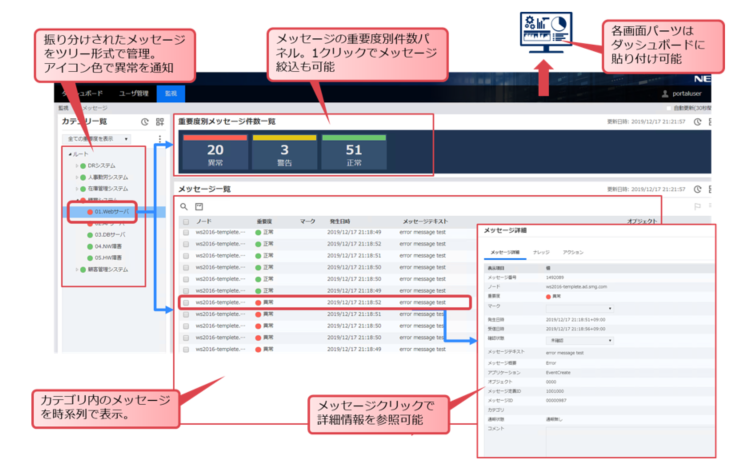
Task: Open the vertical dots menu in category panel
Action: pyautogui.click(x=159, y=138)
